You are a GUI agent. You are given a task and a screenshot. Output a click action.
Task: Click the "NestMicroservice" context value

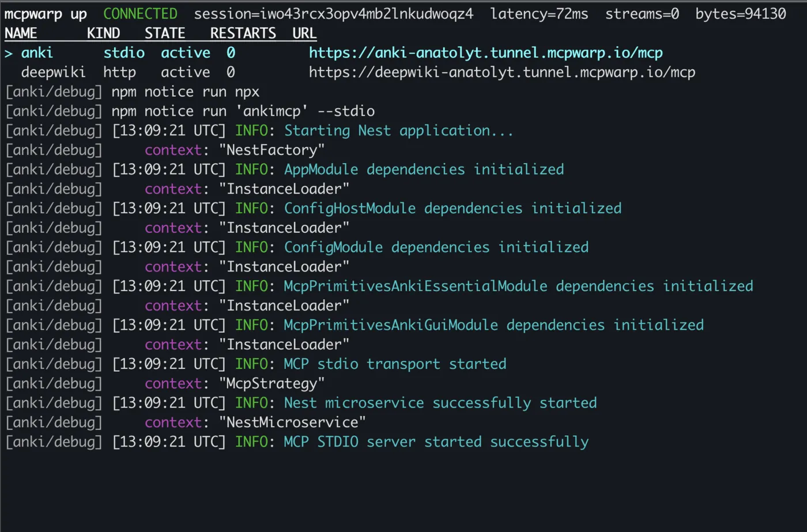(x=292, y=422)
